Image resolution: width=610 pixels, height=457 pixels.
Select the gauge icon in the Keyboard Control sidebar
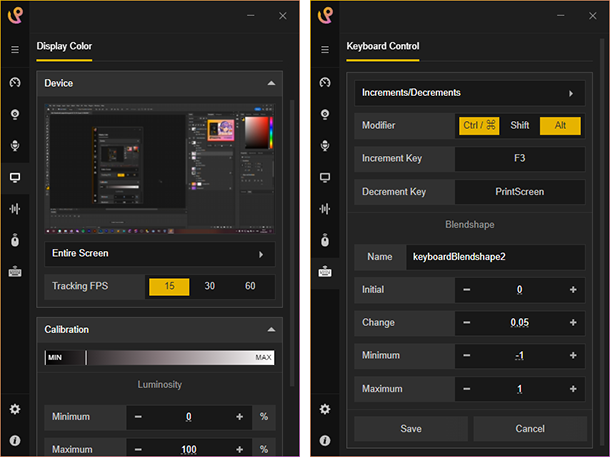325,83
